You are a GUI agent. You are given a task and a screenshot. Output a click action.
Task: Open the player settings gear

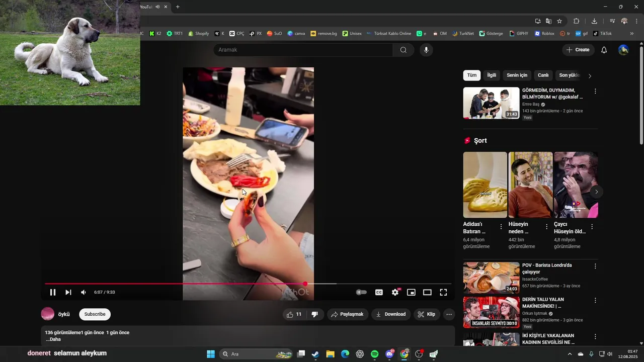pos(395,292)
